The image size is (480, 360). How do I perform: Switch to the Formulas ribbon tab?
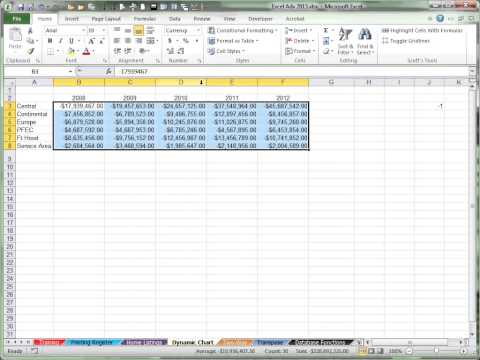145,19
